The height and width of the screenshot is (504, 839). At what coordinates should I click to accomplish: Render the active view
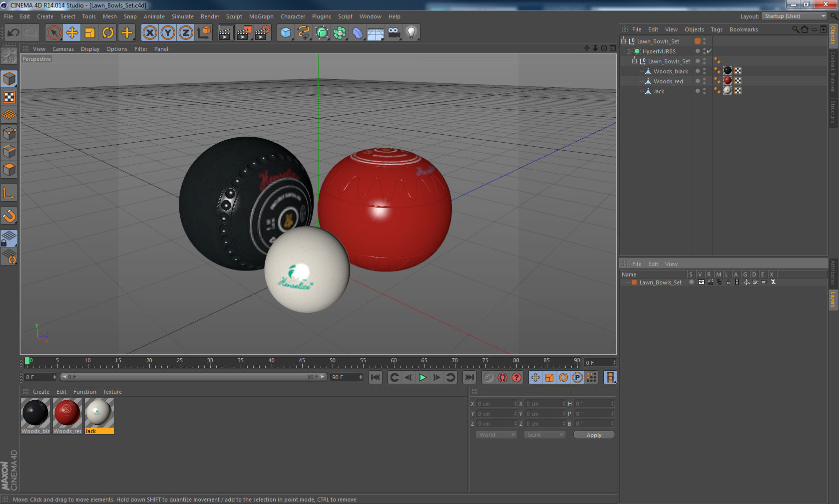click(226, 33)
